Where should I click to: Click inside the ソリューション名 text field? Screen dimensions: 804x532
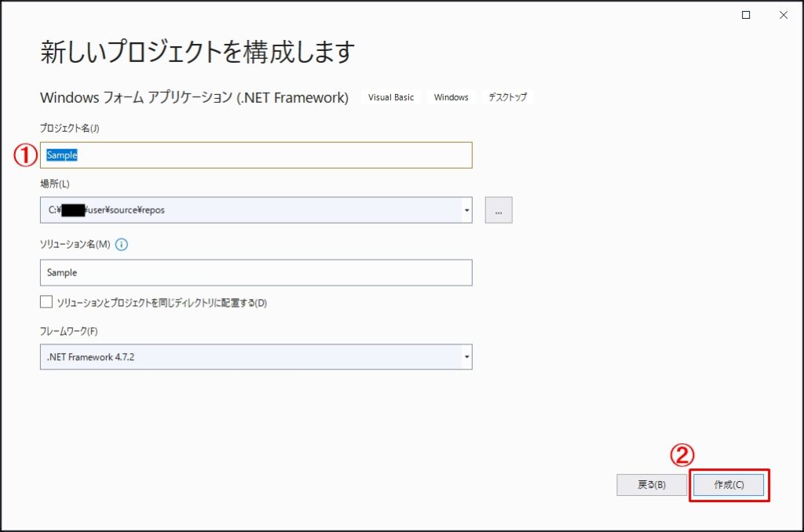[255, 272]
